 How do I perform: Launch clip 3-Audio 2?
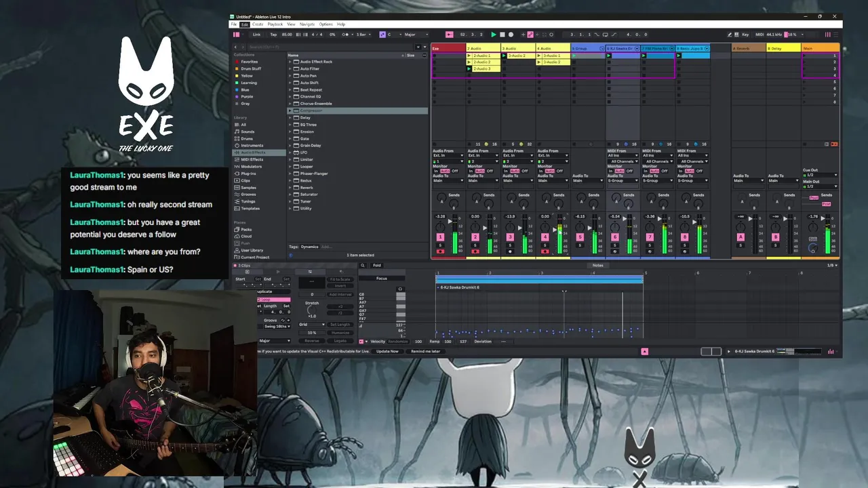pyautogui.click(x=504, y=56)
